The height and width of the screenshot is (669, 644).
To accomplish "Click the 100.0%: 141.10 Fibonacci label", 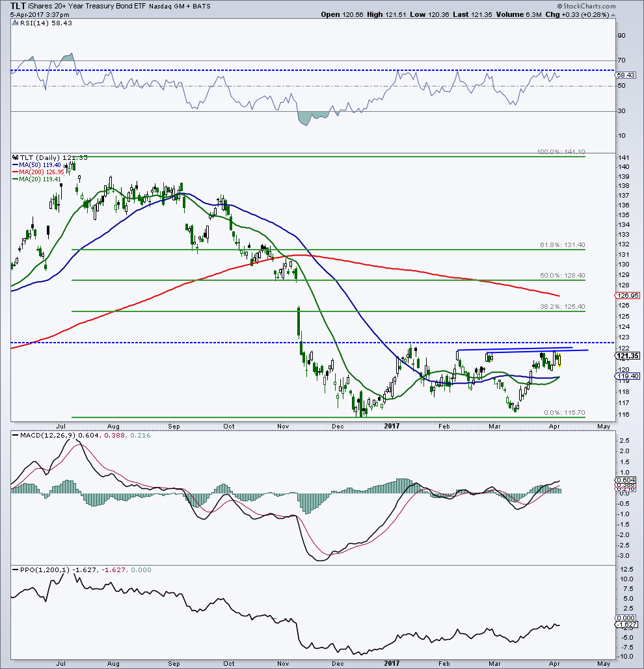I will coord(561,151).
